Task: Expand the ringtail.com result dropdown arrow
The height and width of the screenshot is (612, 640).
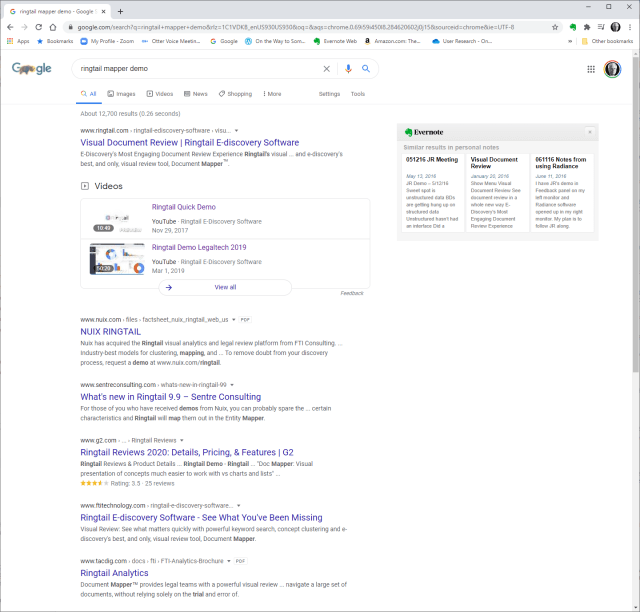Action: [x=238, y=130]
